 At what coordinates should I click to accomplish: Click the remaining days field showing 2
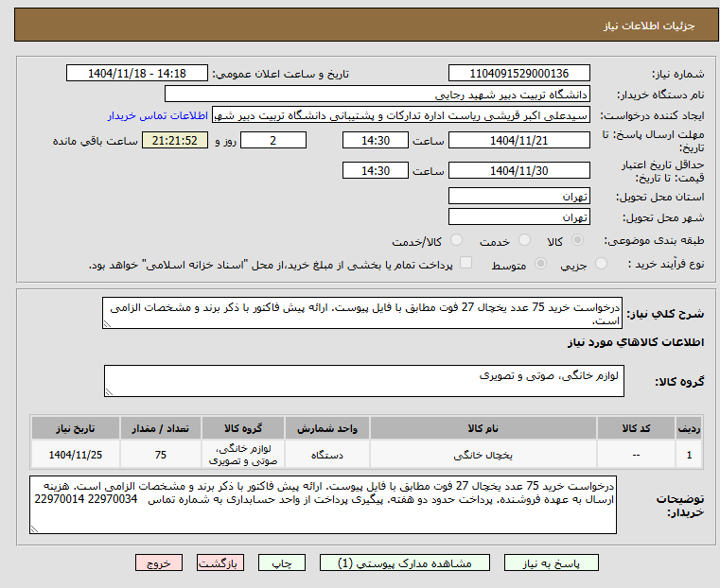click(273, 140)
